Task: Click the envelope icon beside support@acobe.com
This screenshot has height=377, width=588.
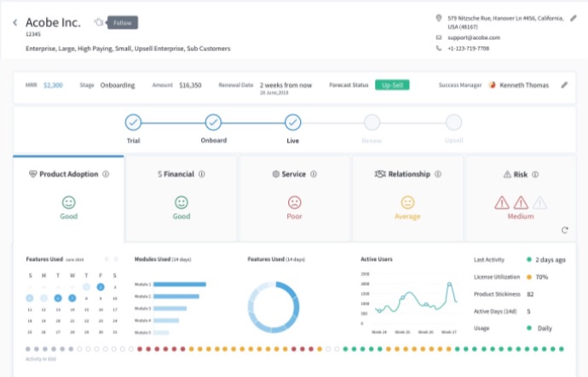Action: pyautogui.click(x=438, y=38)
